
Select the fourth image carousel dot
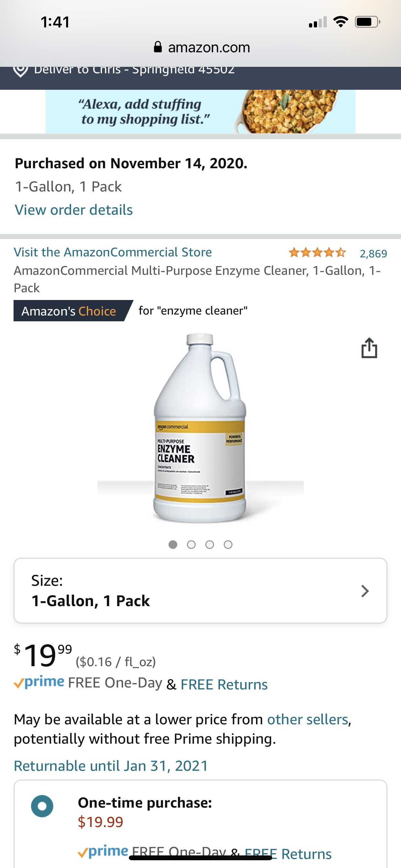pyautogui.click(x=228, y=545)
